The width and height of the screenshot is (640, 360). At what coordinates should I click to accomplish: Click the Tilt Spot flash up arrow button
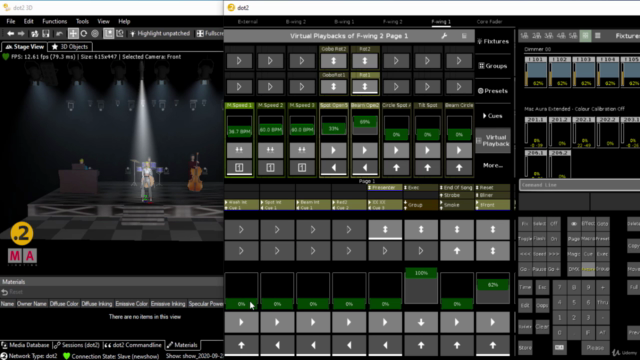427,167
